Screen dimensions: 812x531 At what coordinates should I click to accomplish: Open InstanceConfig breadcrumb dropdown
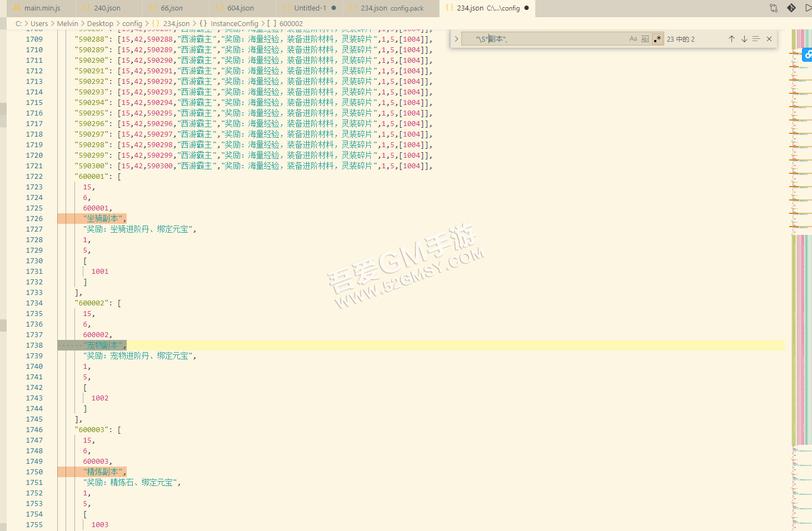pos(234,24)
